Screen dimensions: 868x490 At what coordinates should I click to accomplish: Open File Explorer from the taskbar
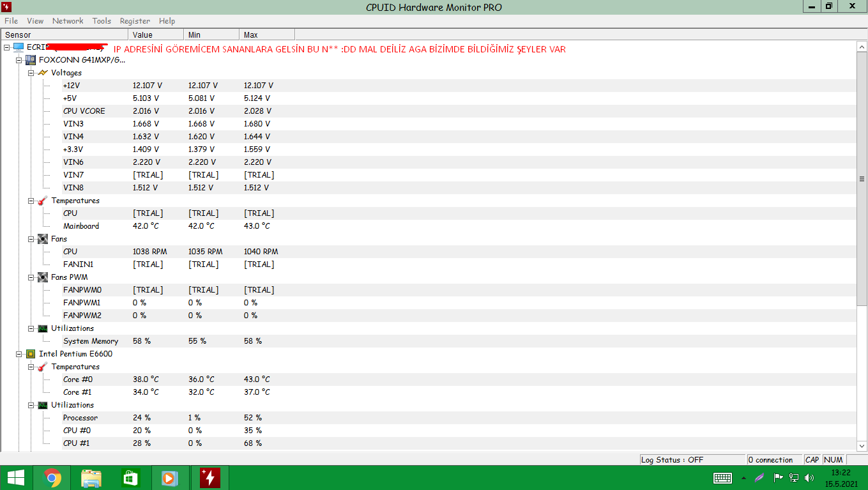[x=91, y=478]
